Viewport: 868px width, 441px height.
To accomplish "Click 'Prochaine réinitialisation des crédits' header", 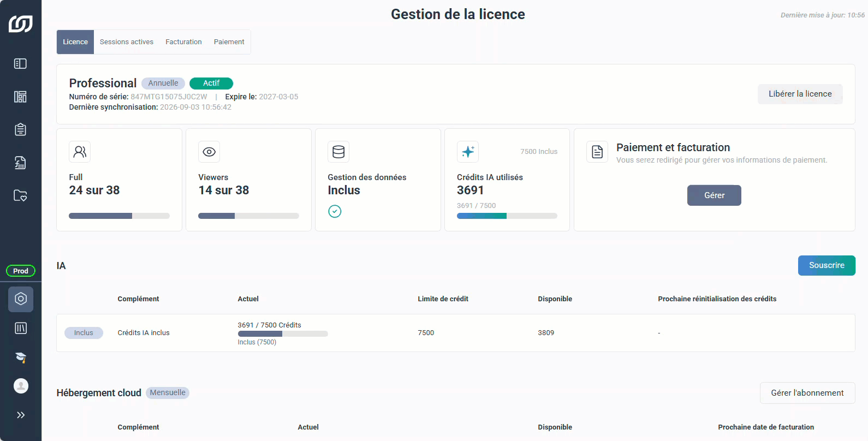I will coord(717,299).
